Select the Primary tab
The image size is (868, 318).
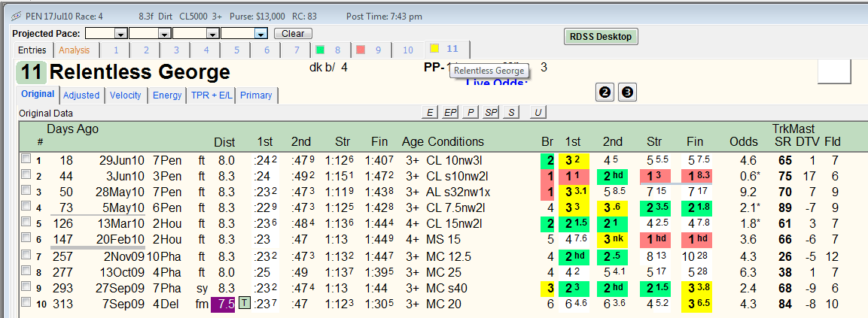coord(256,95)
